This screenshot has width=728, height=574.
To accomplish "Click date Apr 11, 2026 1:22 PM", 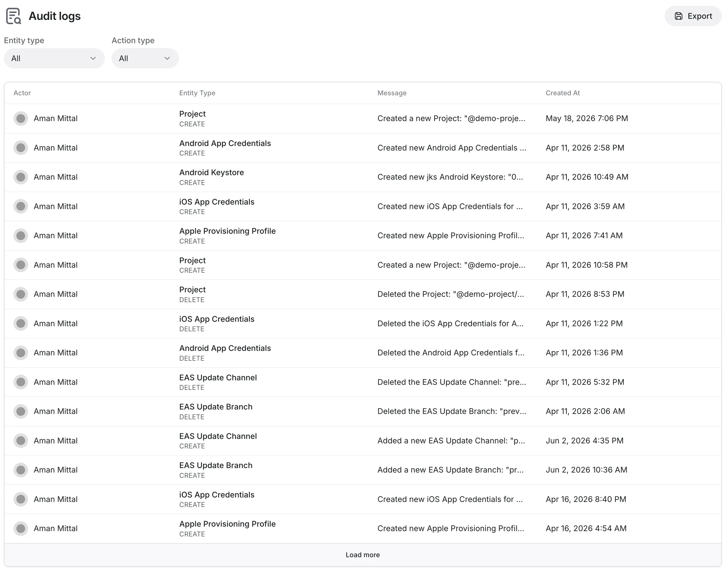I will pyautogui.click(x=584, y=324).
